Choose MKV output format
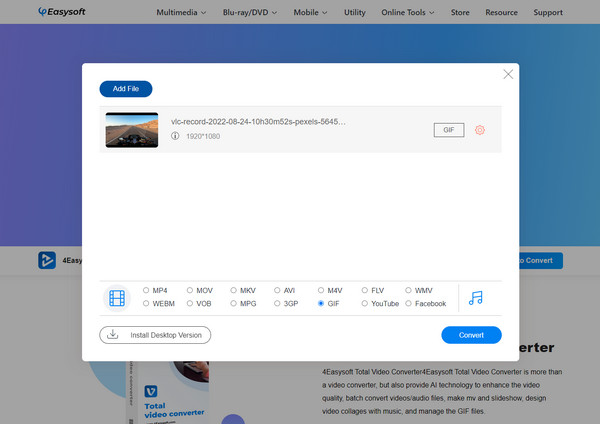The height and width of the screenshot is (424, 600). point(243,290)
